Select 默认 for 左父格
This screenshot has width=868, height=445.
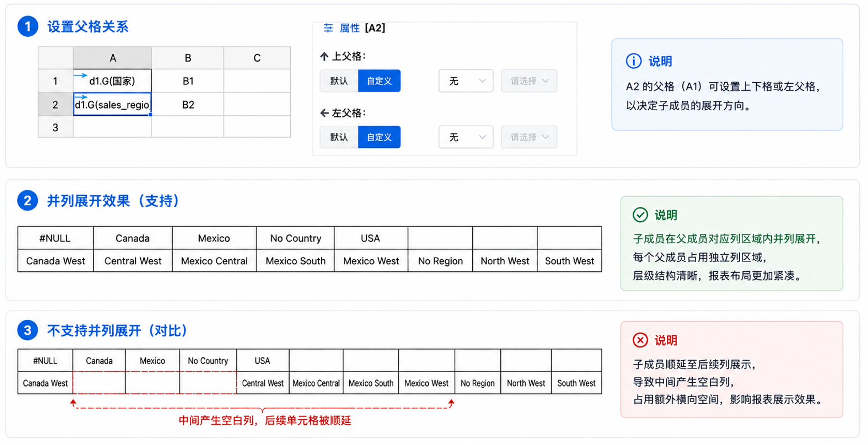pos(339,137)
